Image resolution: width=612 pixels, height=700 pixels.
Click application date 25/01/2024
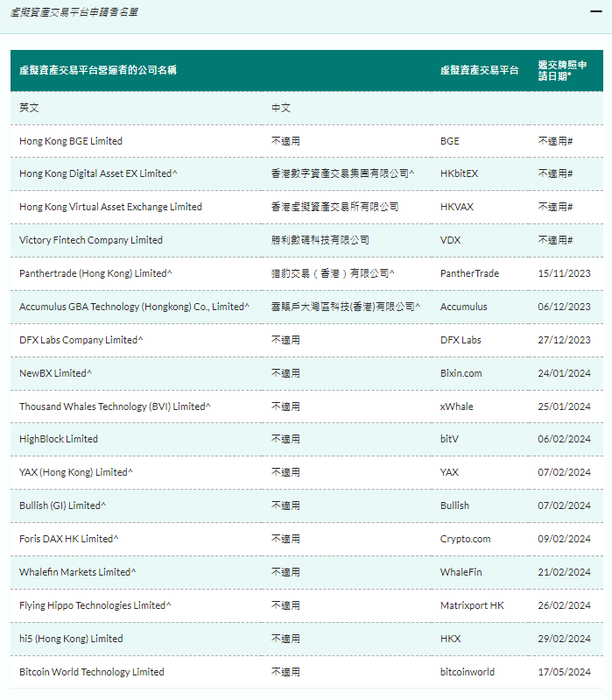coord(564,407)
